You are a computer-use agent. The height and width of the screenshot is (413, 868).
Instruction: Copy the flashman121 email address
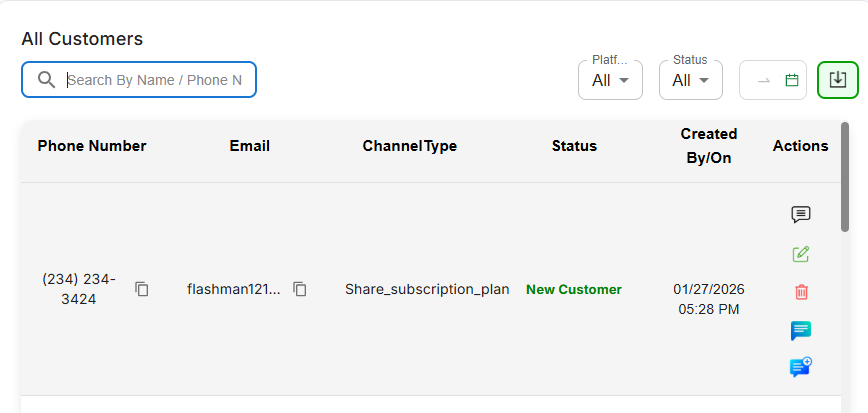[300, 289]
